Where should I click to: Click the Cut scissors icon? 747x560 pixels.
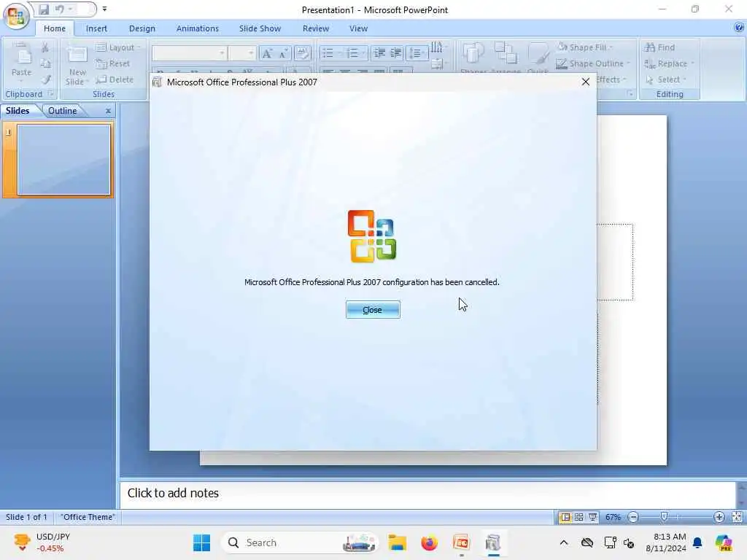tap(45, 47)
